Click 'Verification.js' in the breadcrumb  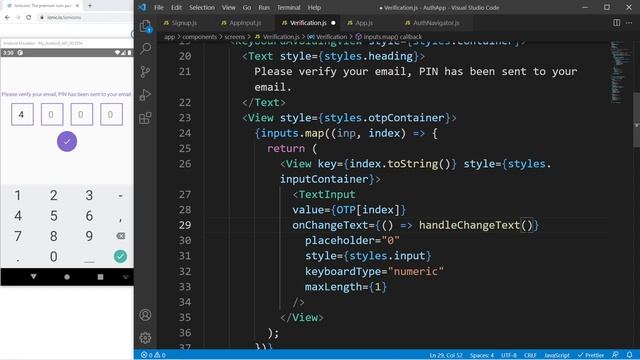281,37
